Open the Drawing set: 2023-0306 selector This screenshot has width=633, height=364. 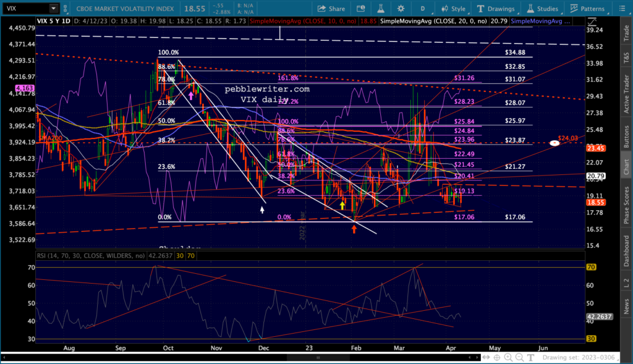coord(581,358)
